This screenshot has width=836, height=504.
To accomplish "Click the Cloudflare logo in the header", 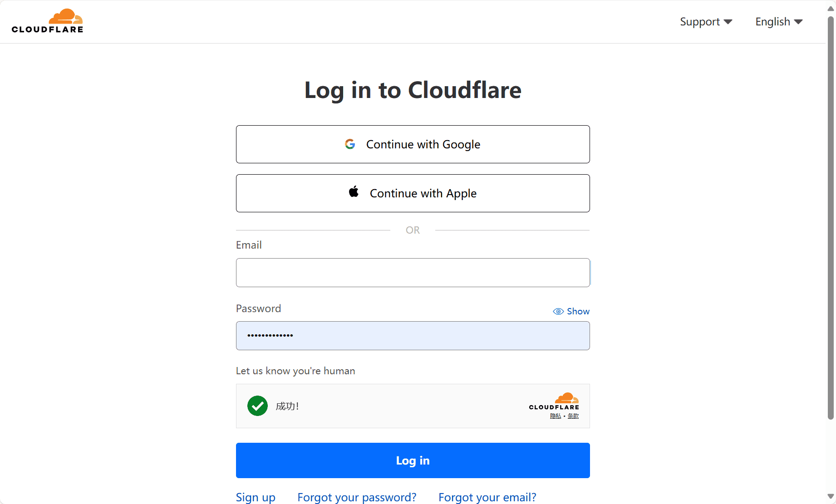I will [x=47, y=20].
